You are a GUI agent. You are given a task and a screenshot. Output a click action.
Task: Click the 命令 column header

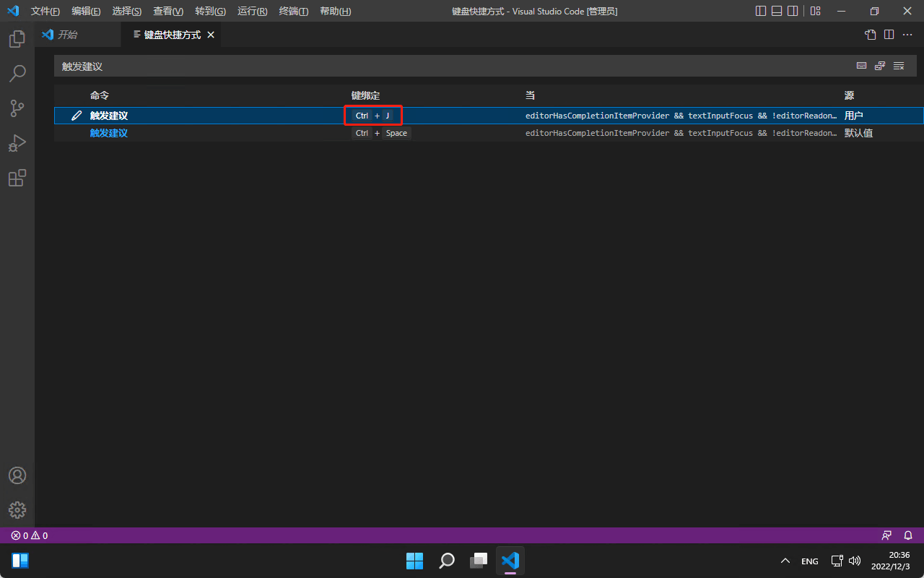[x=100, y=95]
